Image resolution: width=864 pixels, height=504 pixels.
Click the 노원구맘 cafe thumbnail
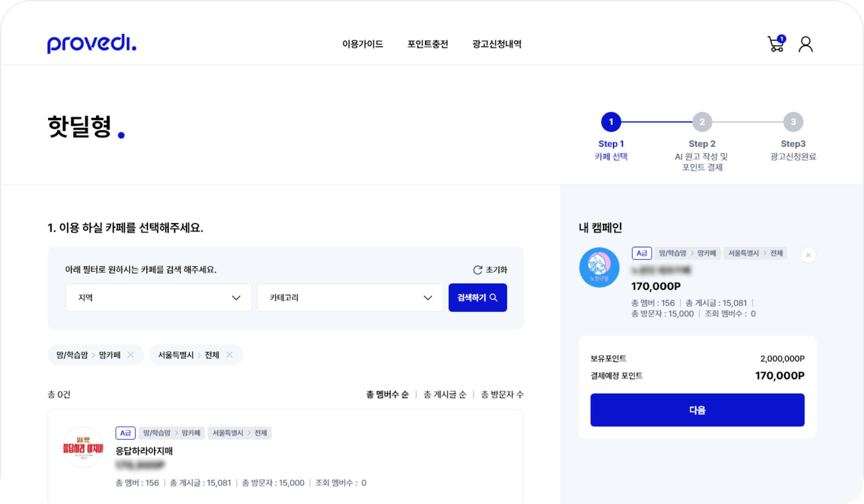pyautogui.click(x=599, y=267)
